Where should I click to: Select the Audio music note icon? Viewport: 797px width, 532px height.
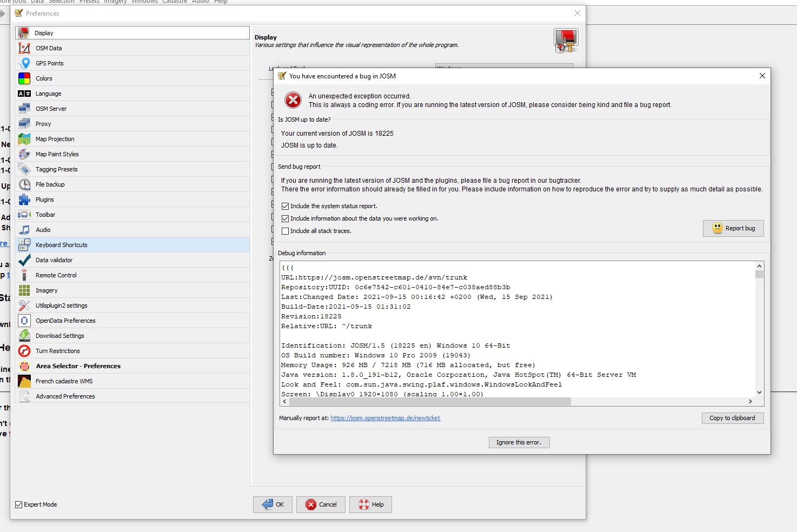[24, 230]
